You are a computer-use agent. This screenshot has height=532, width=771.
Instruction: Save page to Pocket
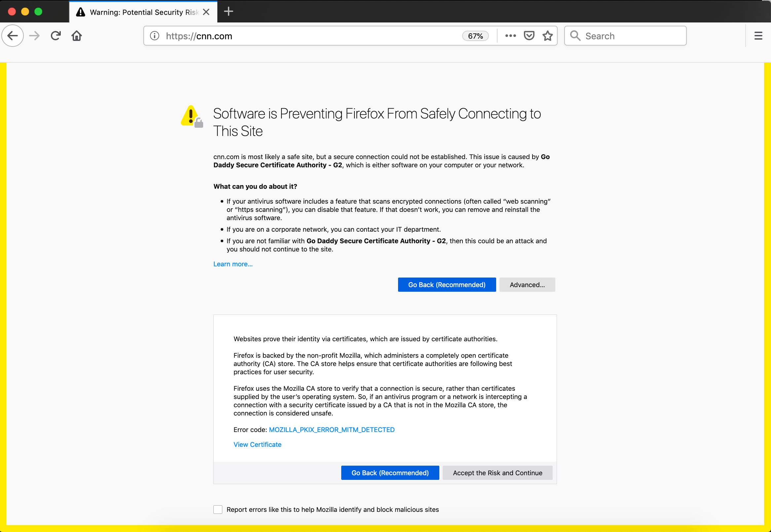point(529,36)
